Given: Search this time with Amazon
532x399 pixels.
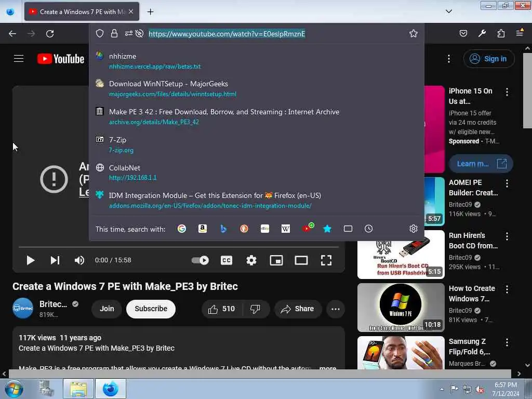Looking at the screenshot, I should [x=203, y=229].
